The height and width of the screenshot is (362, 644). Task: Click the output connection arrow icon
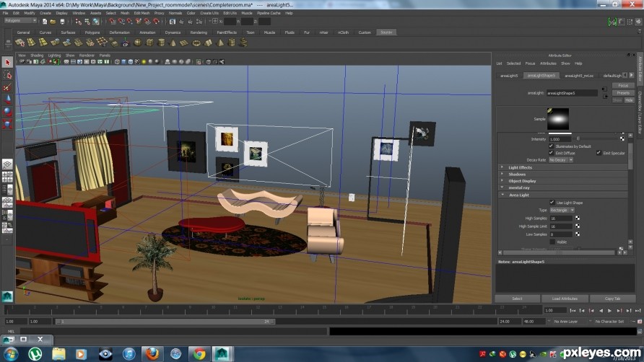606,97
